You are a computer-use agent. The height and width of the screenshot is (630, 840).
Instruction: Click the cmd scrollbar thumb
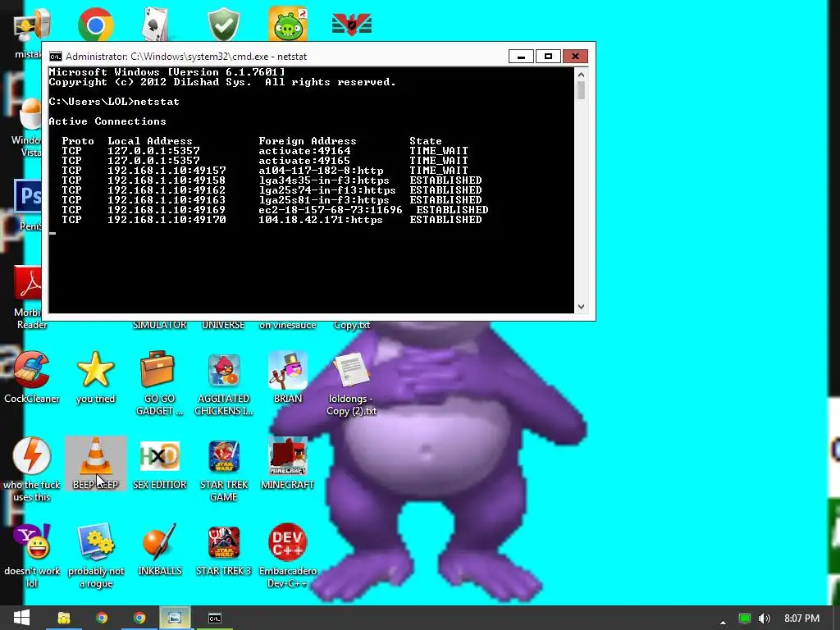[582, 90]
